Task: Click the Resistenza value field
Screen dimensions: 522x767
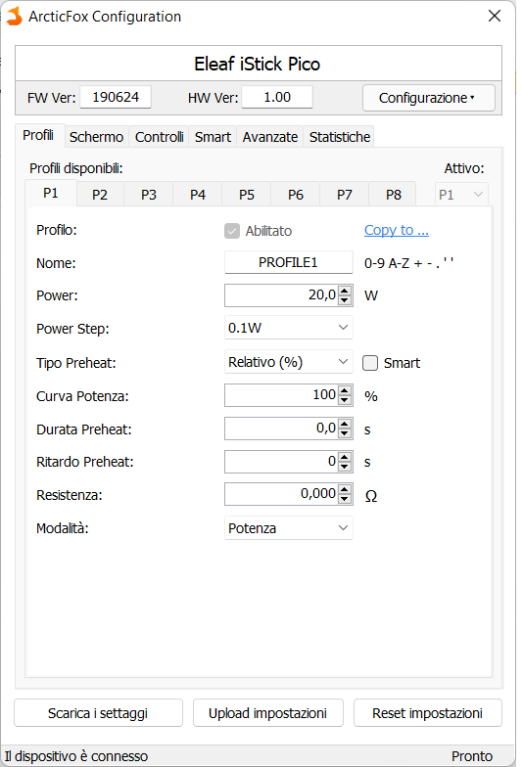Action: pos(281,494)
